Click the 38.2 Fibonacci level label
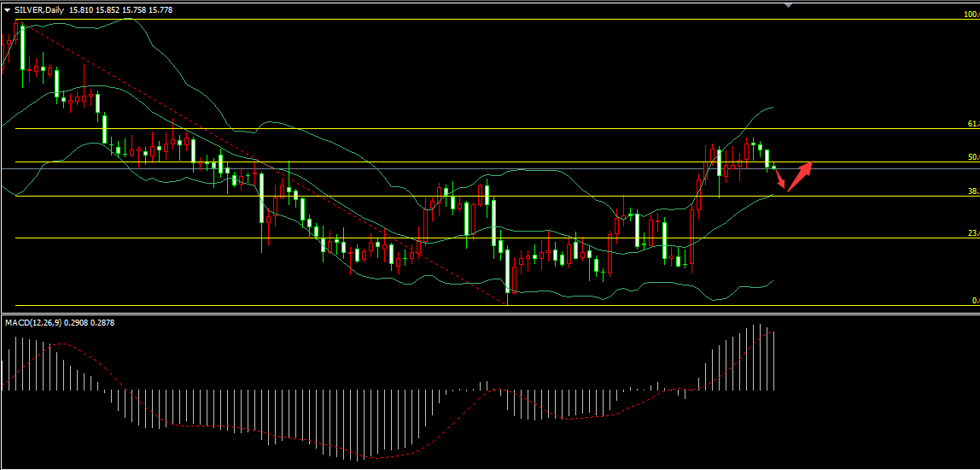The width and height of the screenshot is (980, 470). click(972, 191)
